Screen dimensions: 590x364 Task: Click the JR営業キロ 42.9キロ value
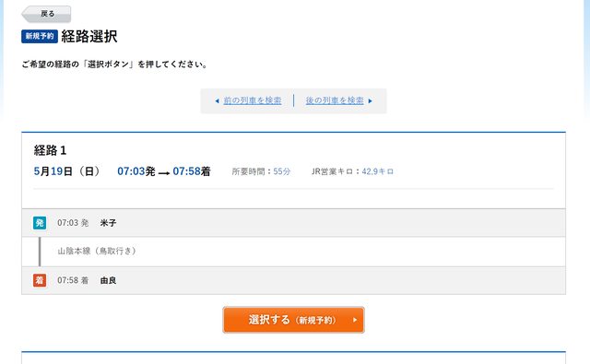pyautogui.click(x=378, y=171)
